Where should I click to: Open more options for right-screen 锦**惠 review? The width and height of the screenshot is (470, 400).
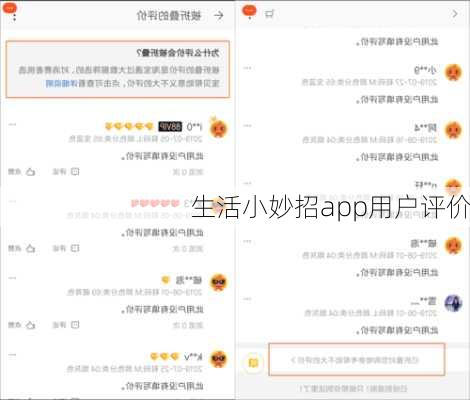click(247, 241)
